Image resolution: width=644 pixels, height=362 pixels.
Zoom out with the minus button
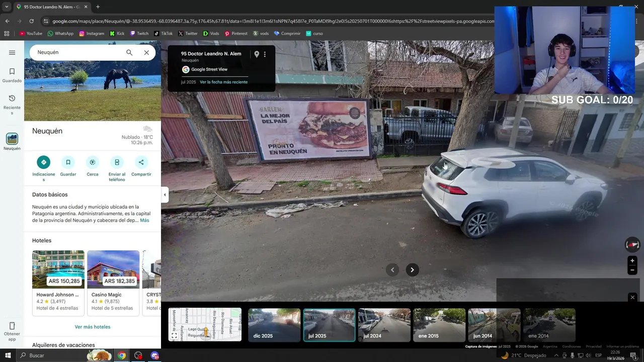632,270
